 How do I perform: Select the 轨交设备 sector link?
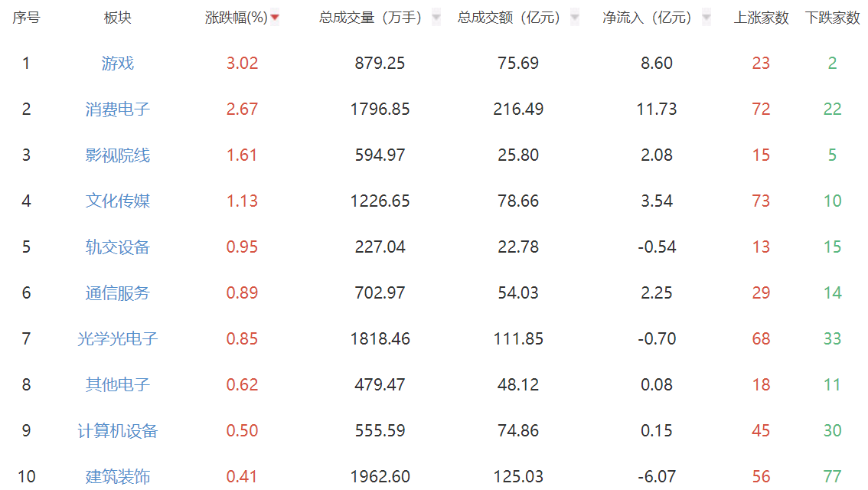(118, 247)
